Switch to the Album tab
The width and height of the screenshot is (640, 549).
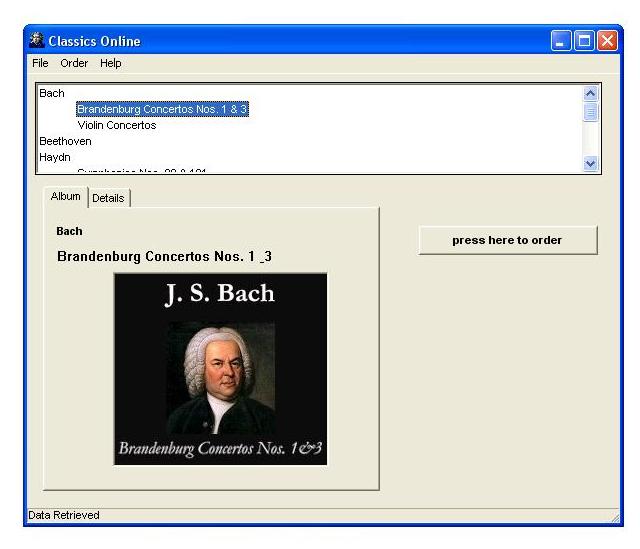pos(65,196)
